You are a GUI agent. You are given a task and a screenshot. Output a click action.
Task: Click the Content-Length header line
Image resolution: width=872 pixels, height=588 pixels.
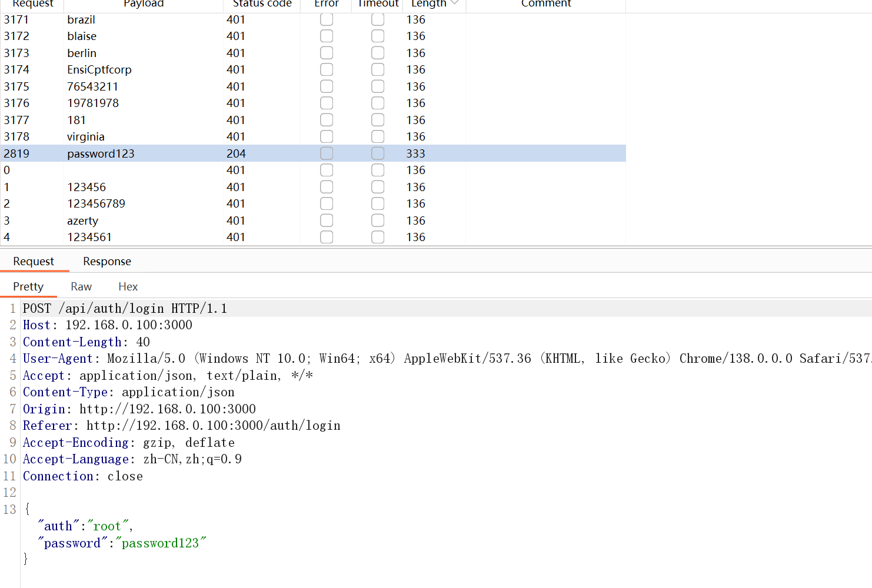click(x=86, y=342)
